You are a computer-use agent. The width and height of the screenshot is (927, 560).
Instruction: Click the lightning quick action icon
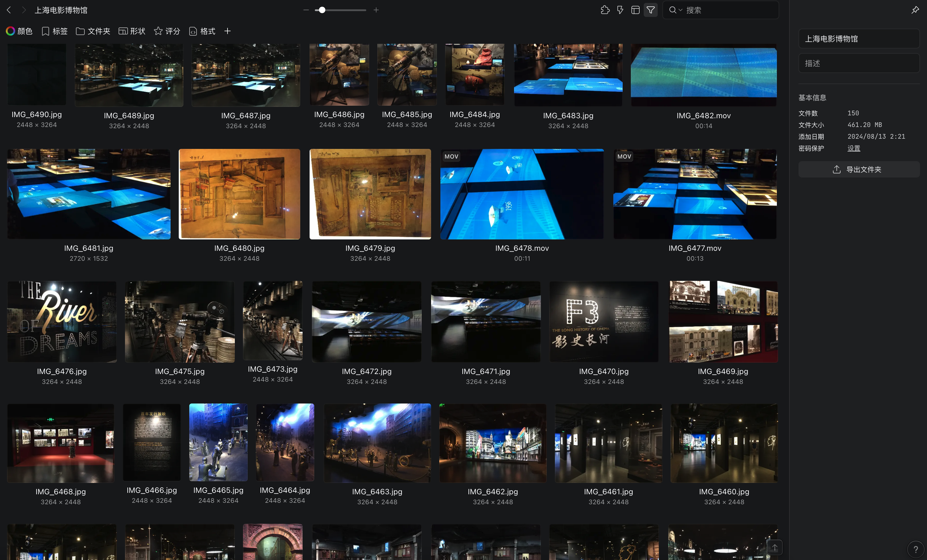[620, 10]
